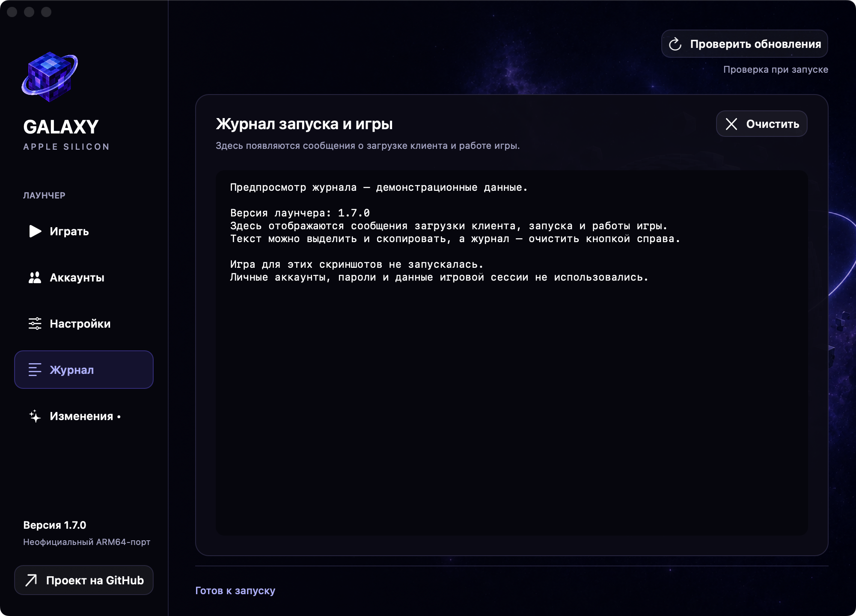Click the people icon next to Аккаунты
856x616 pixels.
pos(35,278)
